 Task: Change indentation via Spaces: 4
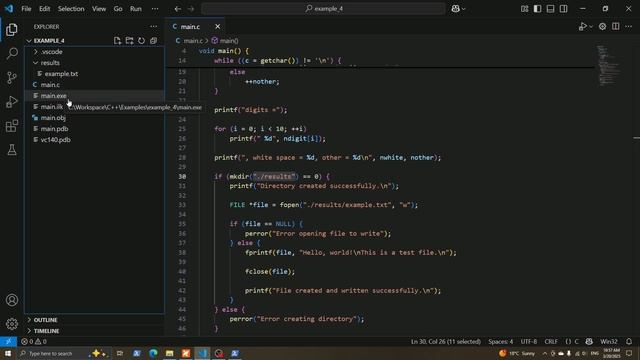500,342
